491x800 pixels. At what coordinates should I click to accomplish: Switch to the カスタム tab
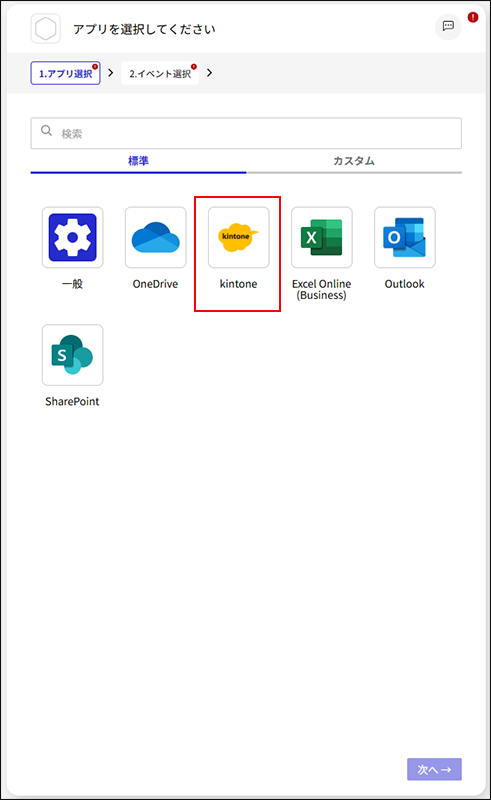354,161
